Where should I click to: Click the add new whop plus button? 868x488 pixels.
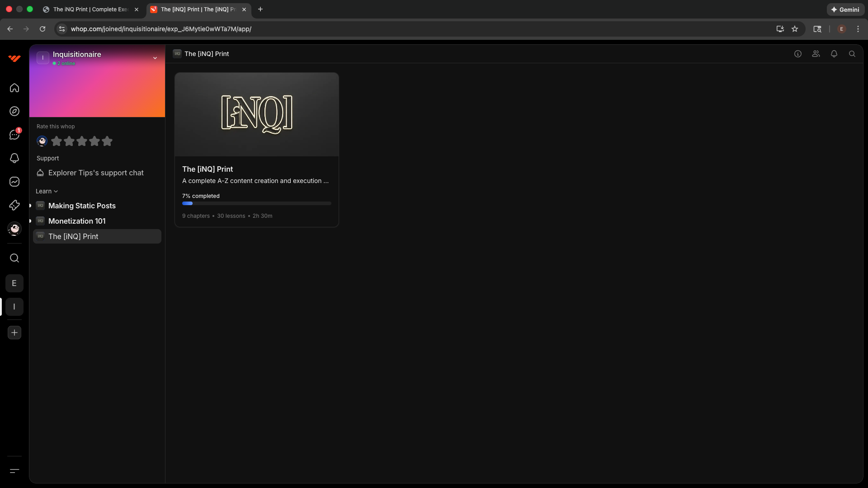tap(14, 333)
